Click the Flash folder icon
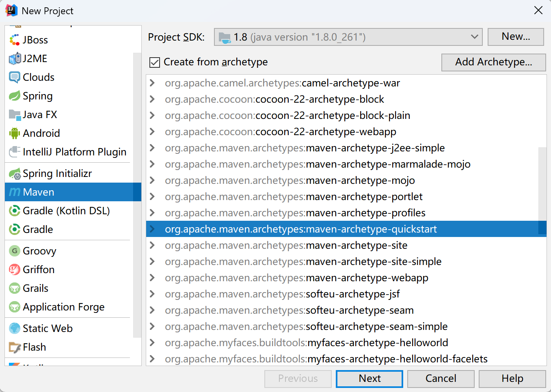551x392 pixels. click(15, 347)
